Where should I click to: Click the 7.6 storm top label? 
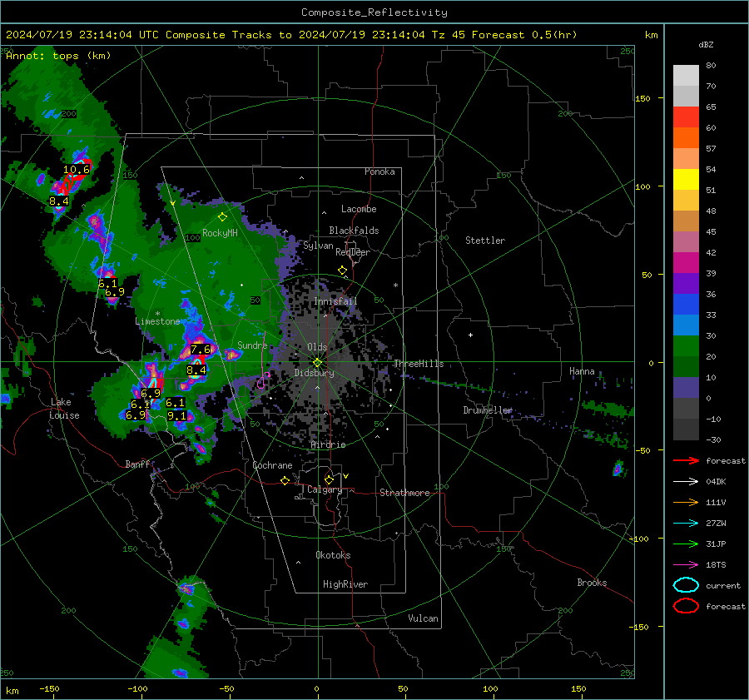pos(201,350)
